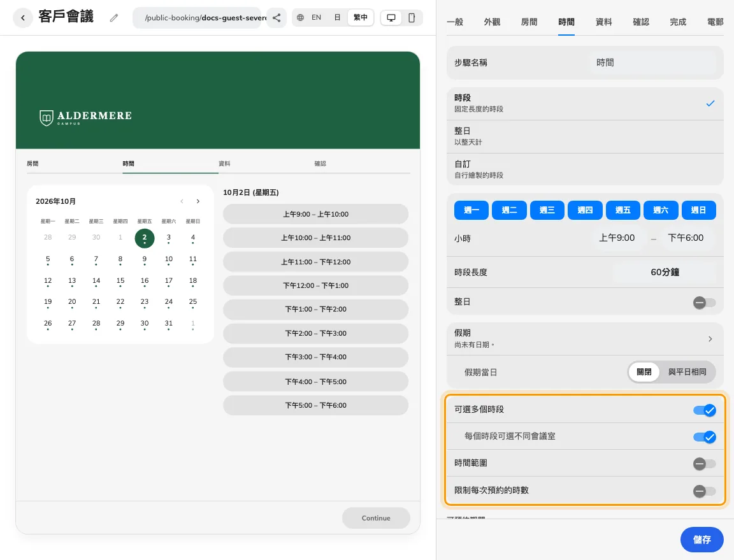
Task: Select 日 Japanese language option
Action: pos(337,17)
